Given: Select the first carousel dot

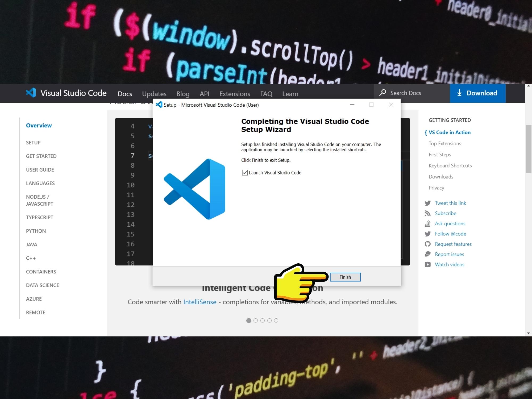Looking at the screenshot, I should (x=249, y=321).
